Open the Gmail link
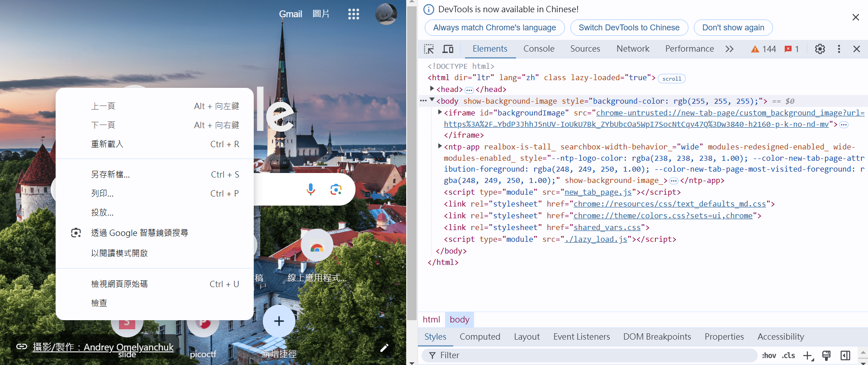This screenshot has width=868, height=365. tap(290, 14)
